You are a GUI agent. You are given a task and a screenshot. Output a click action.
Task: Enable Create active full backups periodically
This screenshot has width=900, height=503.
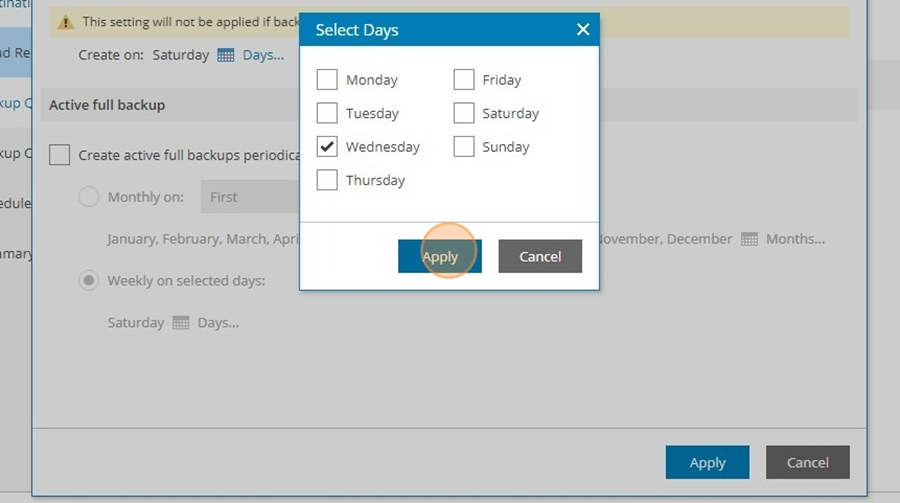[x=60, y=154]
